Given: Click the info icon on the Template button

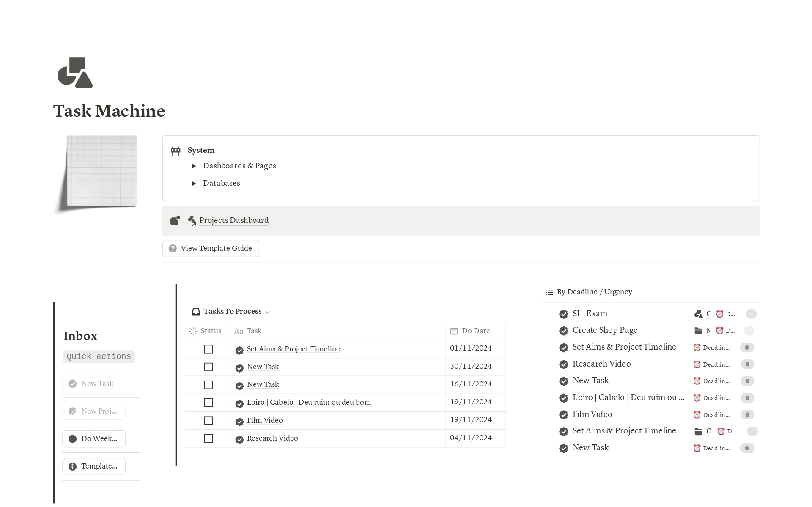Looking at the screenshot, I should [72, 466].
